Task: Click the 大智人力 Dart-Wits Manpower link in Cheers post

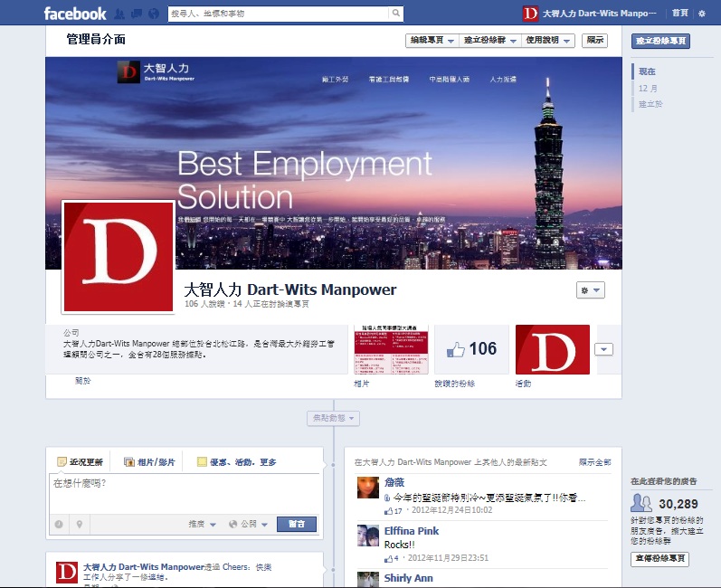Action: [x=143, y=567]
